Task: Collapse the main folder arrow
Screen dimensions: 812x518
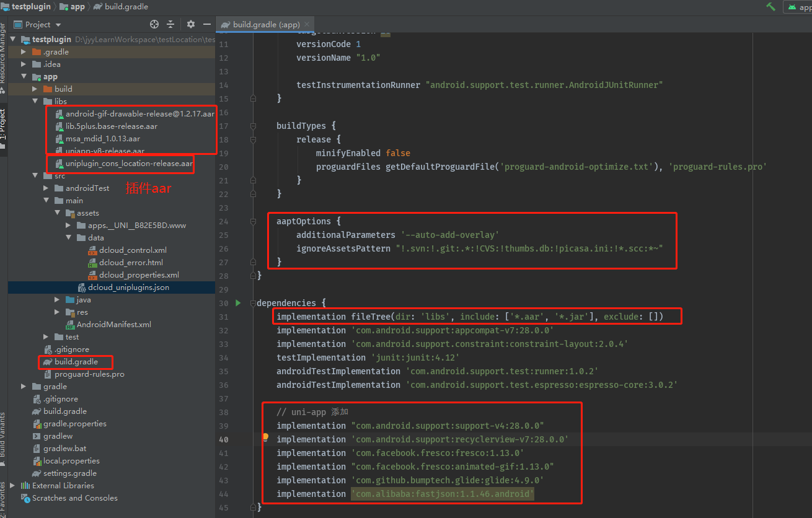Action: 46,201
